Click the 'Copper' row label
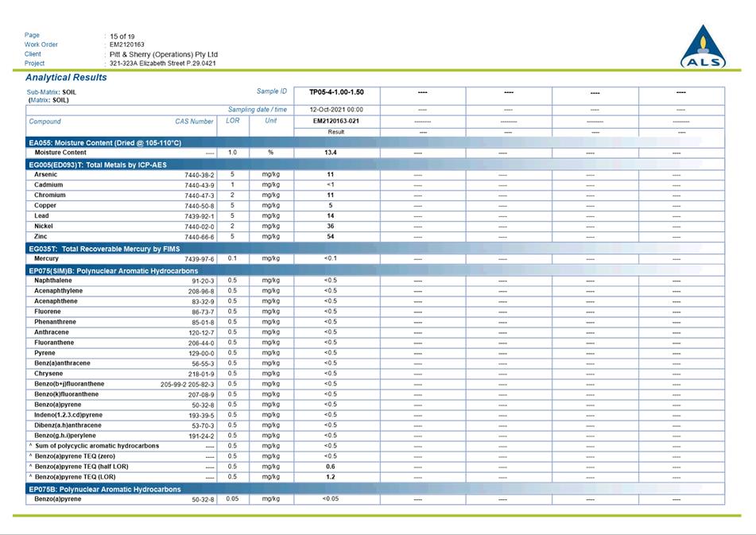 click(45, 206)
